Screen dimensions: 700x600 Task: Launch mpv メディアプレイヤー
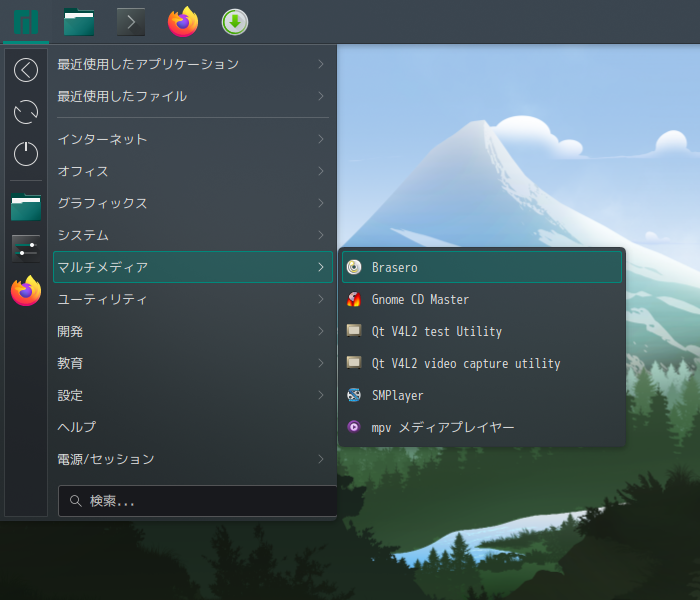(482, 427)
